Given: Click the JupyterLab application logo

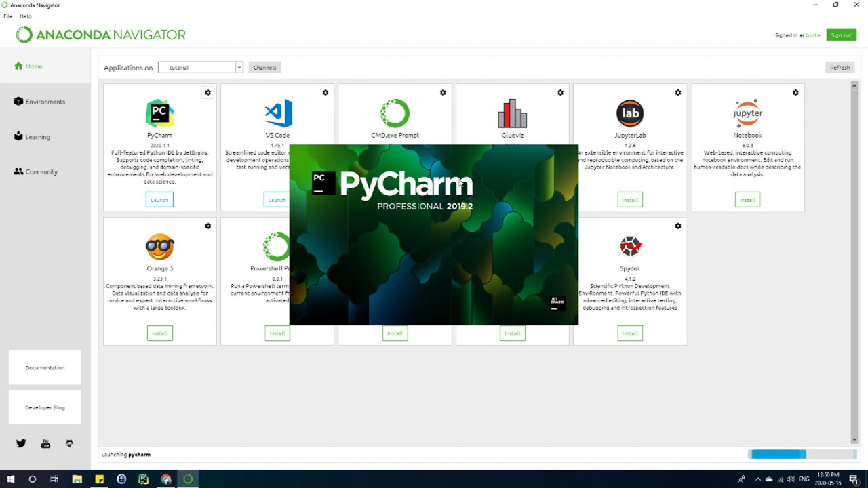Looking at the screenshot, I should click(630, 113).
